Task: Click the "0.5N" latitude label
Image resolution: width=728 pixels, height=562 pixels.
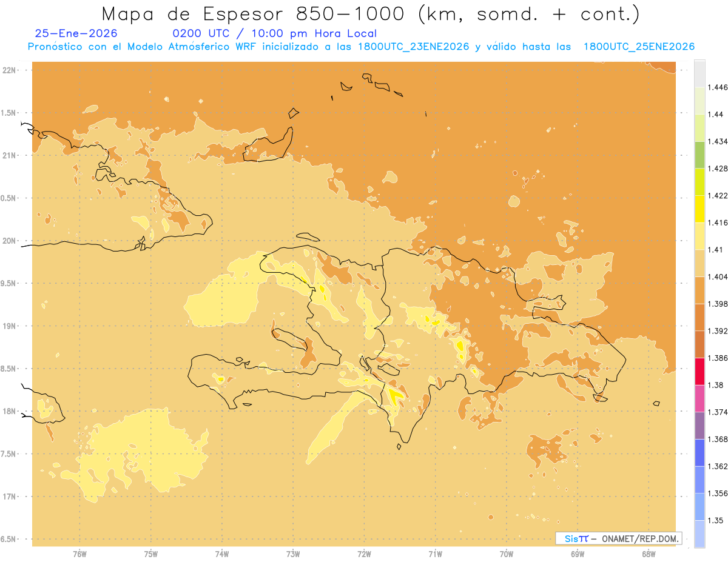Action: tap(8, 198)
